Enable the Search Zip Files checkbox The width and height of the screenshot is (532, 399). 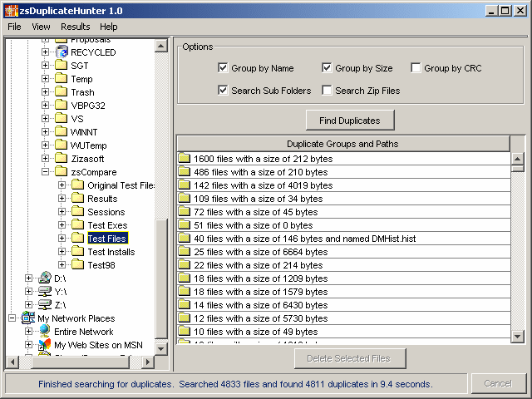point(327,91)
